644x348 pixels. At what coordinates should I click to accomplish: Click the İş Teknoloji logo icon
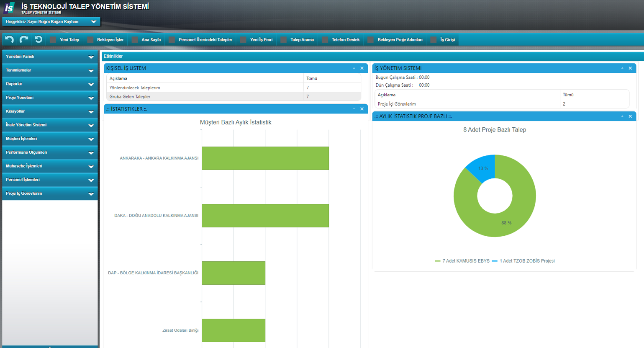9,8
